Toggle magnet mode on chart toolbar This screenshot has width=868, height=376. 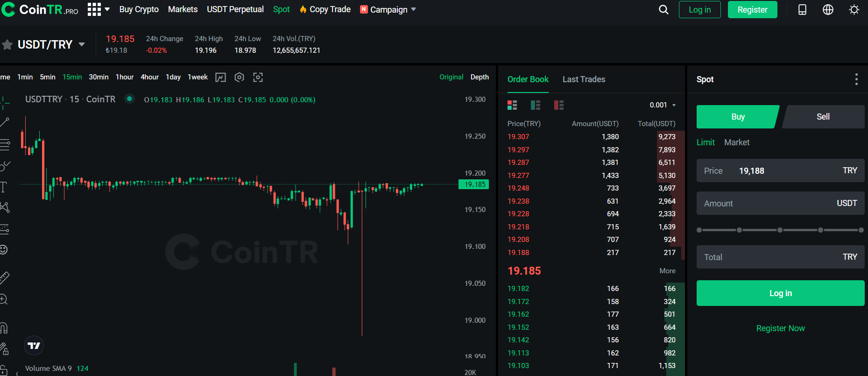tap(4, 328)
